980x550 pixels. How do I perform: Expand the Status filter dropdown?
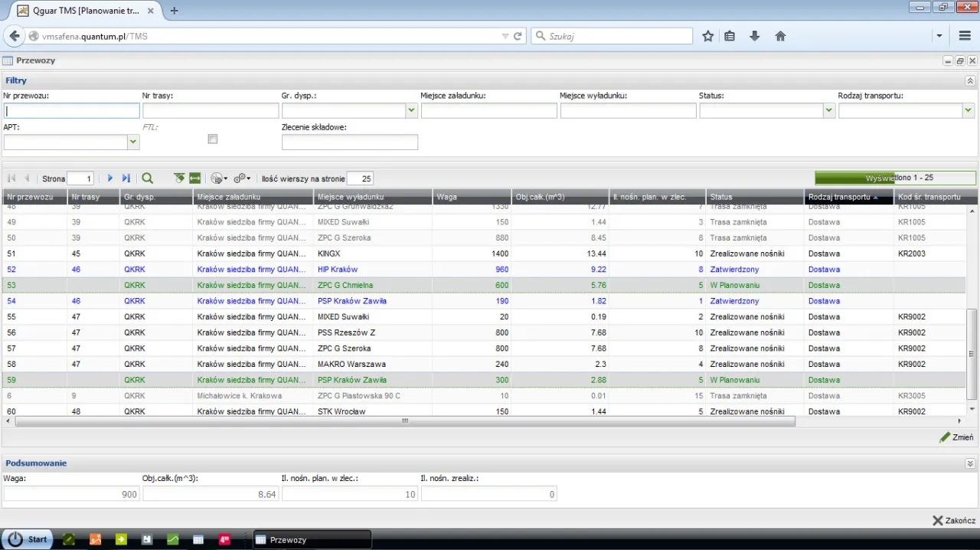point(828,111)
